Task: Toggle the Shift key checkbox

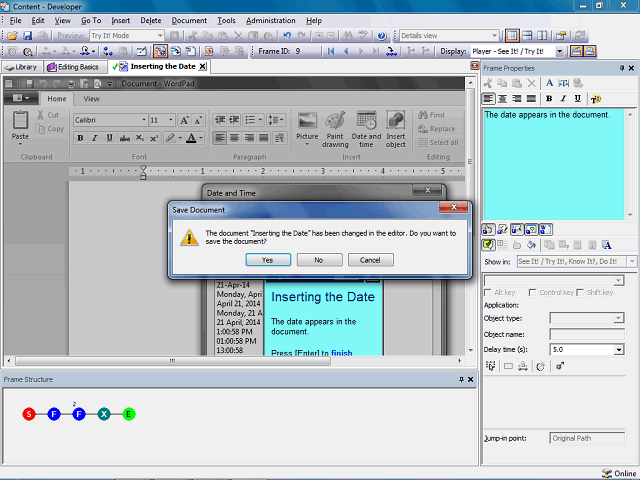Action: pyautogui.click(x=580, y=293)
